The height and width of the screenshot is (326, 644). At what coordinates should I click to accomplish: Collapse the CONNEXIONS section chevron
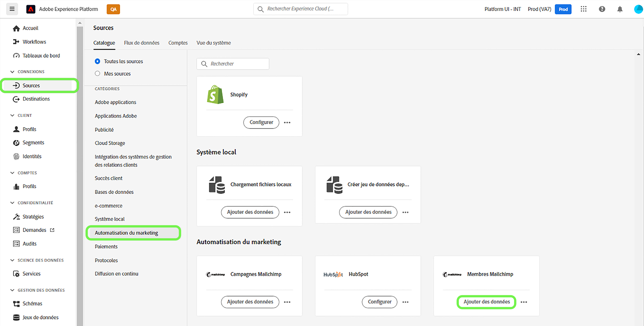(12, 72)
